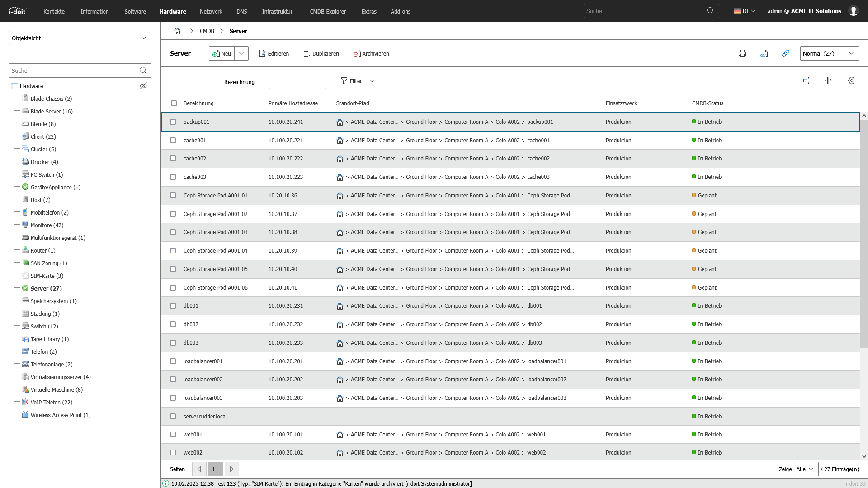Click the print icon in toolbar
Viewport: 868px width, 488px height.
pos(742,53)
